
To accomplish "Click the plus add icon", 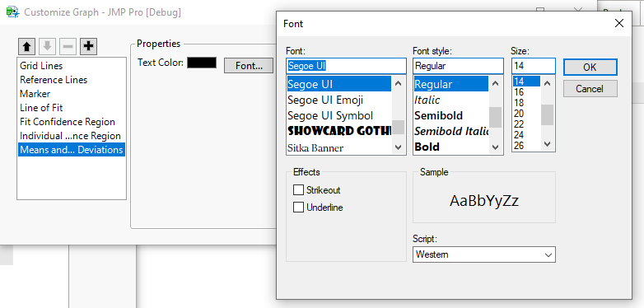I will click(x=88, y=47).
